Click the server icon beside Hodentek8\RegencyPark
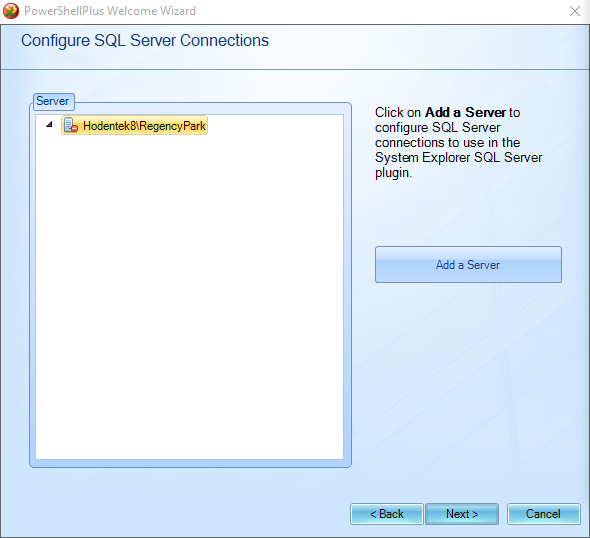The height and width of the screenshot is (538, 590). pyautogui.click(x=70, y=125)
